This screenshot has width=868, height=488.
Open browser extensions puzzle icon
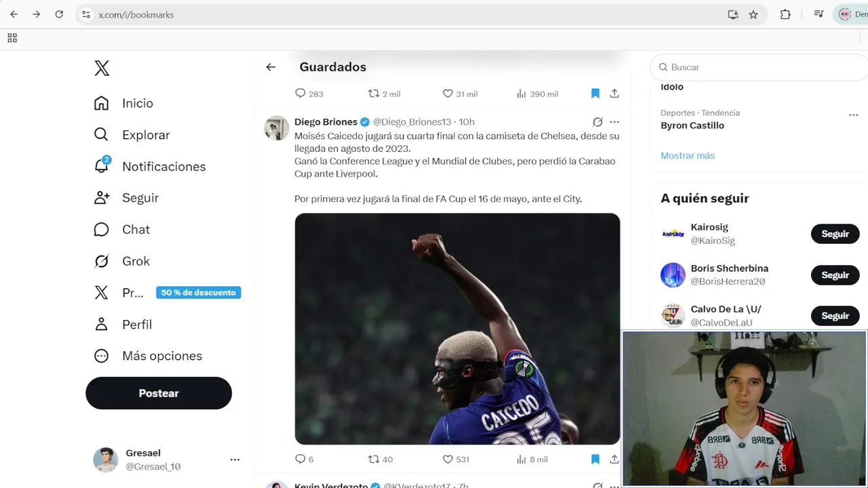(x=785, y=14)
